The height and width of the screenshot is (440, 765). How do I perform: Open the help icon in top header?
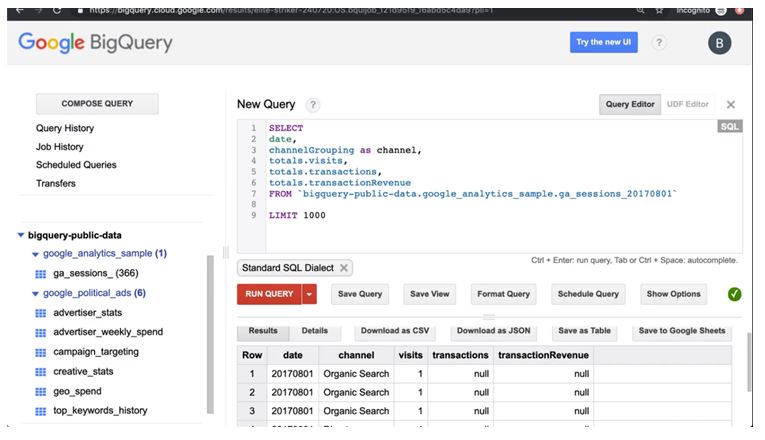659,43
